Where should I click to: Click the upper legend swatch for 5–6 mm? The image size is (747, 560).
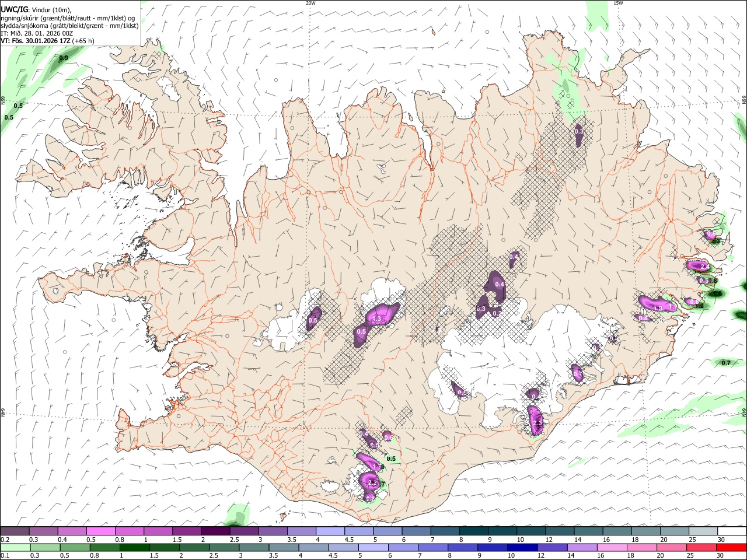(x=387, y=531)
